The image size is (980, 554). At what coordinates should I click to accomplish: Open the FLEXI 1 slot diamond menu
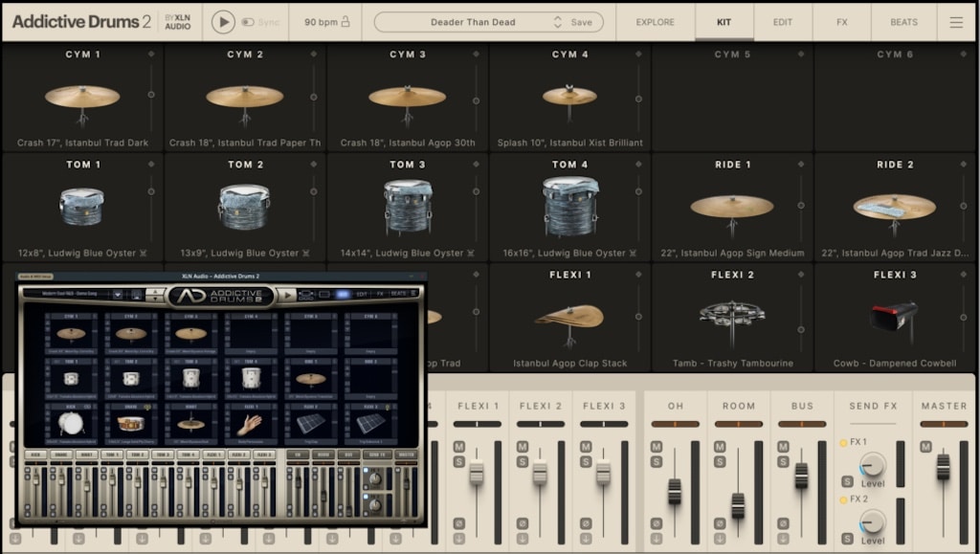click(x=638, y=275)
